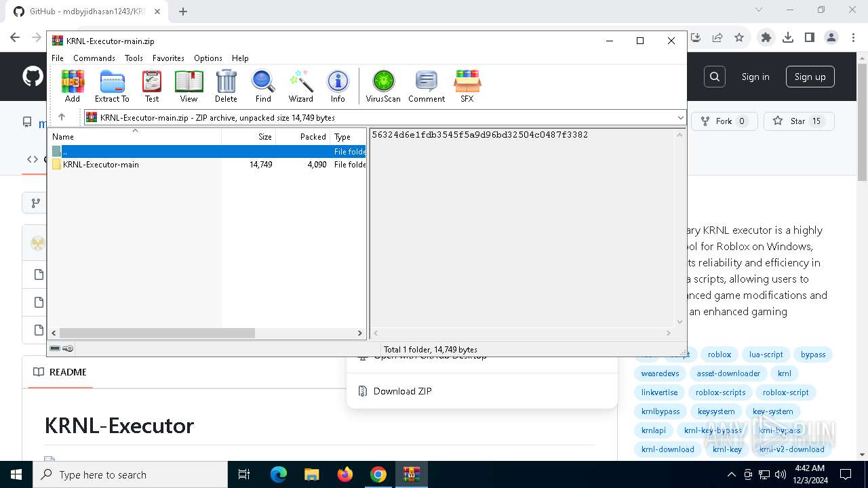Go back in Chrome browser

click(x=15, y=38)
